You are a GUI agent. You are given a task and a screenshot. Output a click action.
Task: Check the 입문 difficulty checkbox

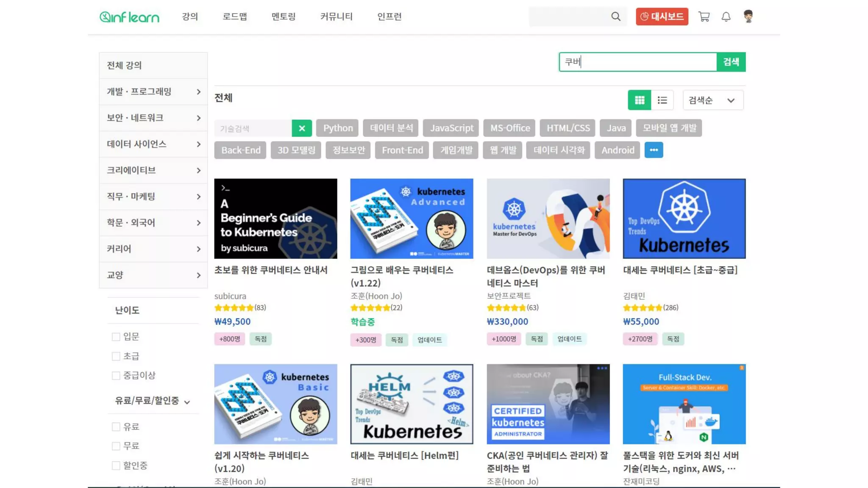click(x=116, y=337)
